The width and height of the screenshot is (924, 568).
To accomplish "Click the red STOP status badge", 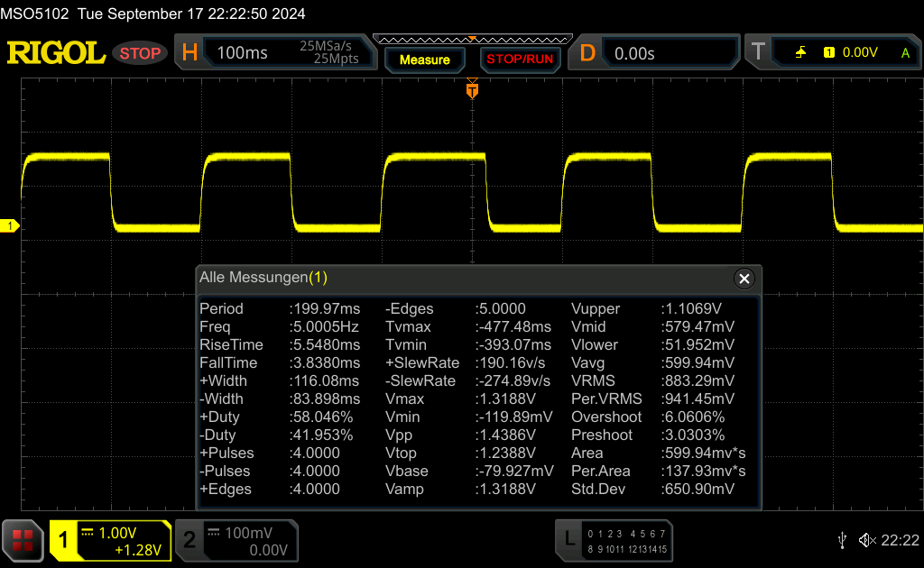I will tap(140, 53).
